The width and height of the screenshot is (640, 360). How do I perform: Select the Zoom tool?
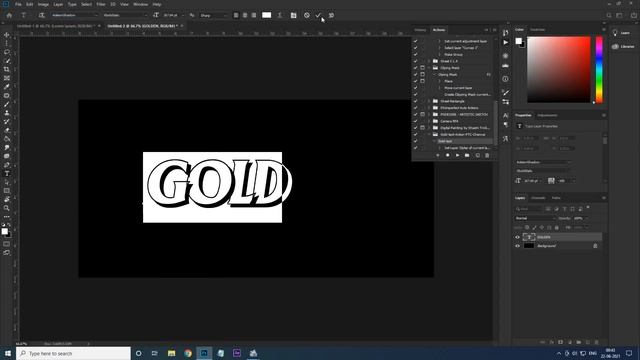[x=7, y=208]
